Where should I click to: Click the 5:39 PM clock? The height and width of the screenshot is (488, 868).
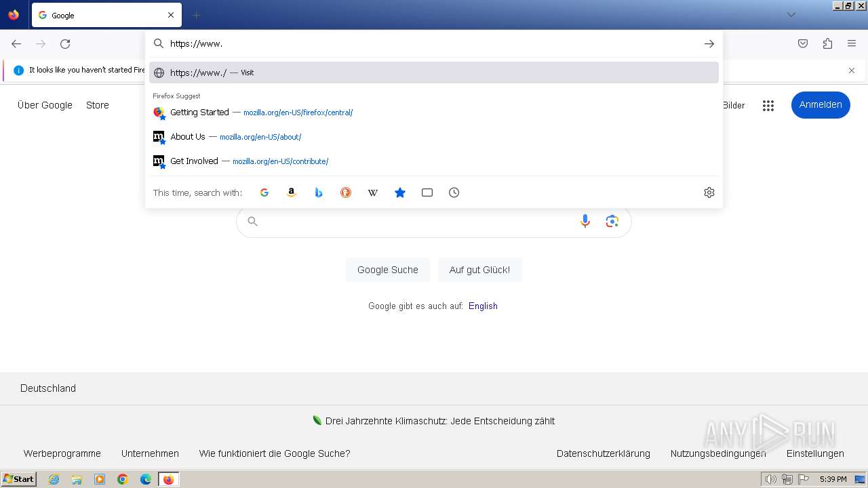[x=833, y=479]
